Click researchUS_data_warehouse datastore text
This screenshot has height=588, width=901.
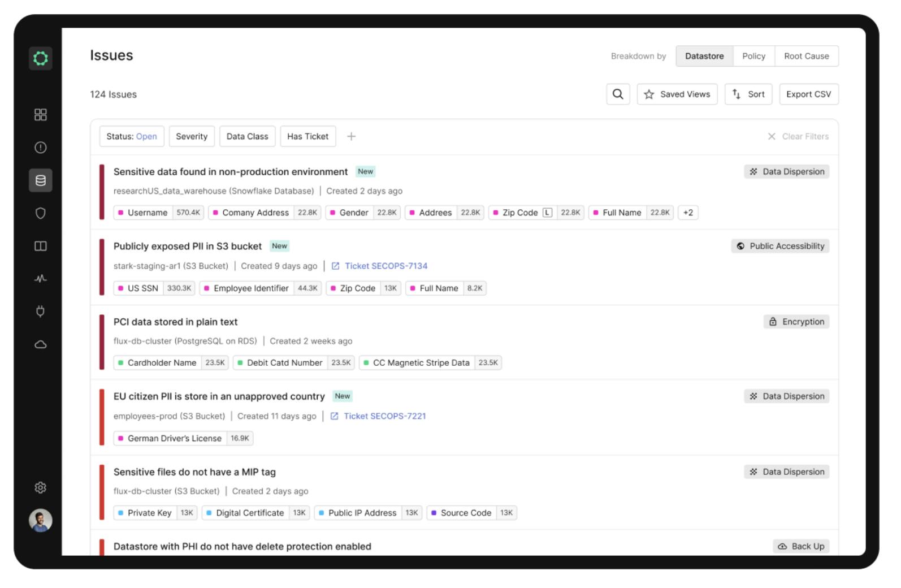pos(214,191)
